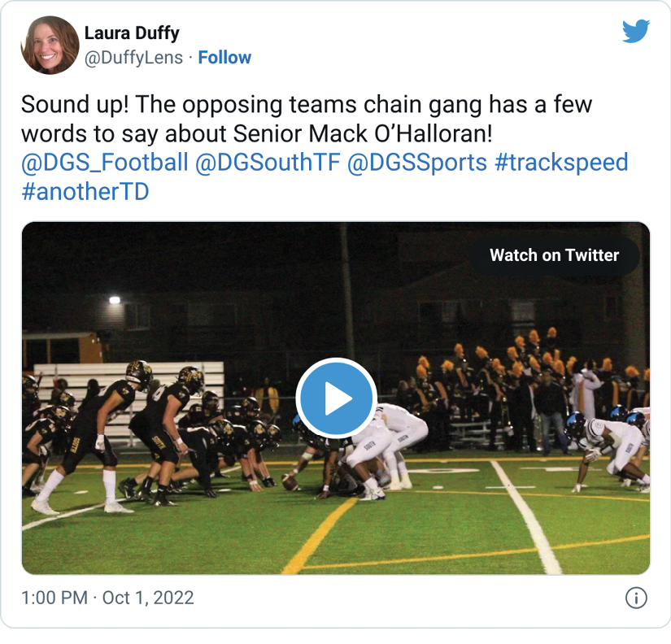
Task: Open the tweet info icon
Action: [x=635, y=598]
